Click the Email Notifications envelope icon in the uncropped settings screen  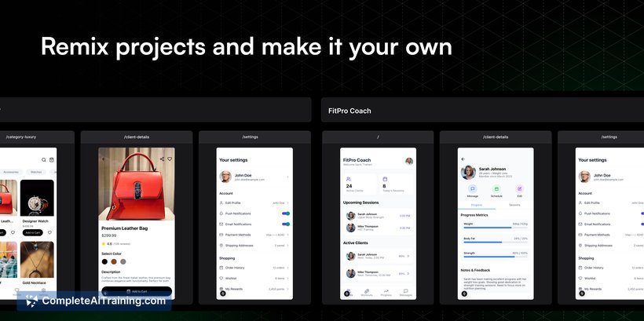pyautogui.click(x=221, y=224)
